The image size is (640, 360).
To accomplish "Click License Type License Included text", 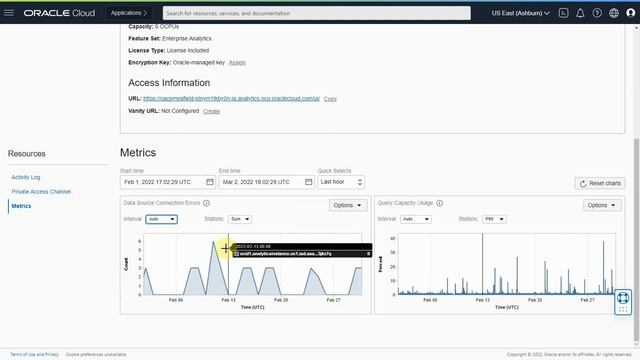I will click(x=169, y=51).
